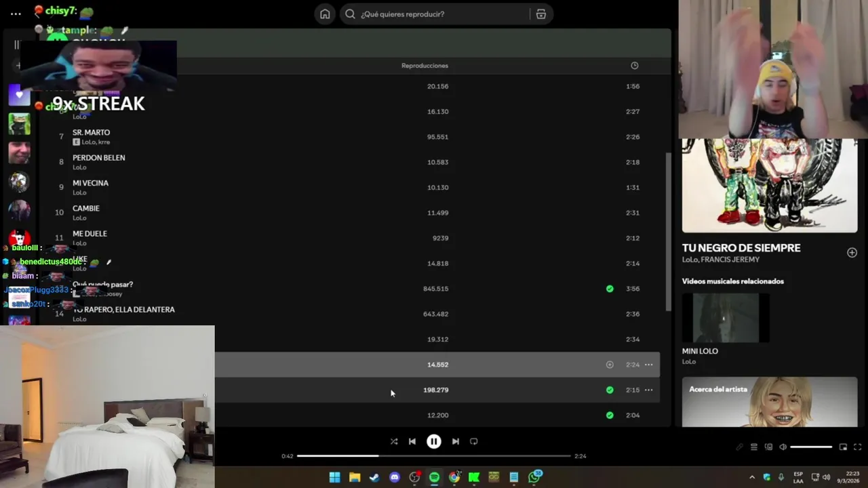Open the 22:23 clock and date panel
The image size is (868, 488).
pyautogui.click(x=848, y=477)
